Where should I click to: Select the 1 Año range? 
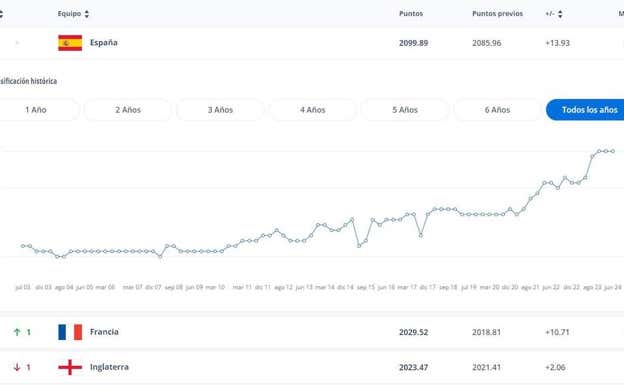(x=36, y=110)
